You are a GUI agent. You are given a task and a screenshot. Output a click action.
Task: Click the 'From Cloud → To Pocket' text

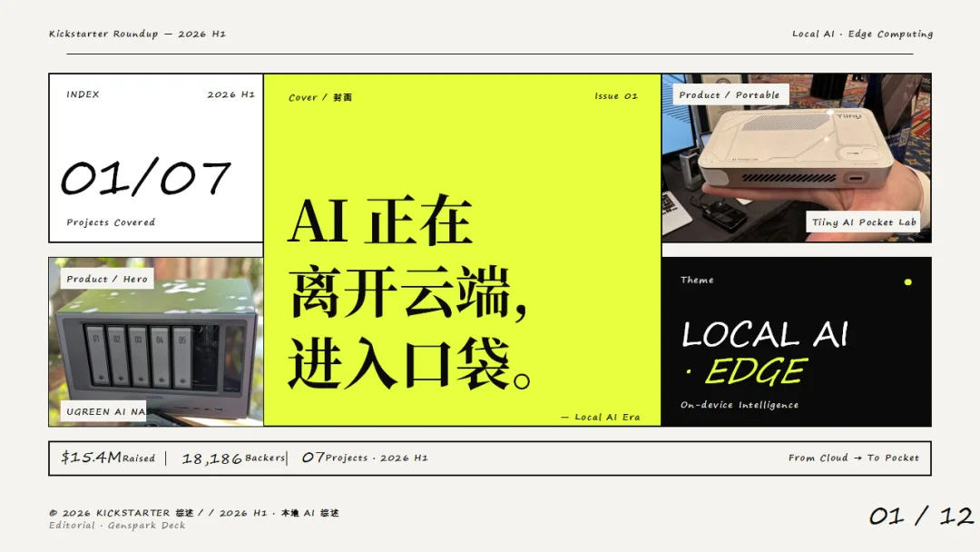(854, 458)
